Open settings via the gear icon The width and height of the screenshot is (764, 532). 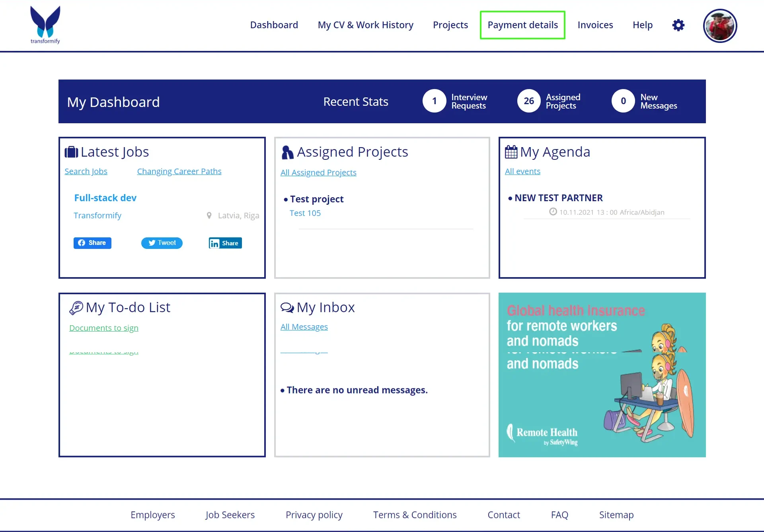point(678,25)
